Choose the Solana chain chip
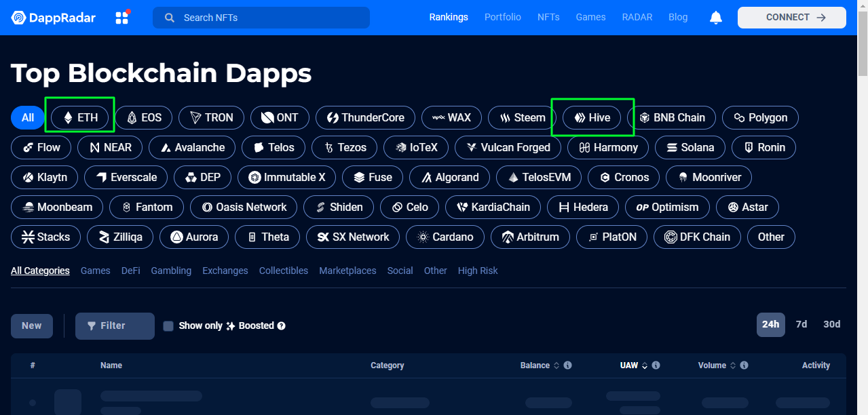The height and width of the screenshot is (415, 868). (x=690, y=147)
